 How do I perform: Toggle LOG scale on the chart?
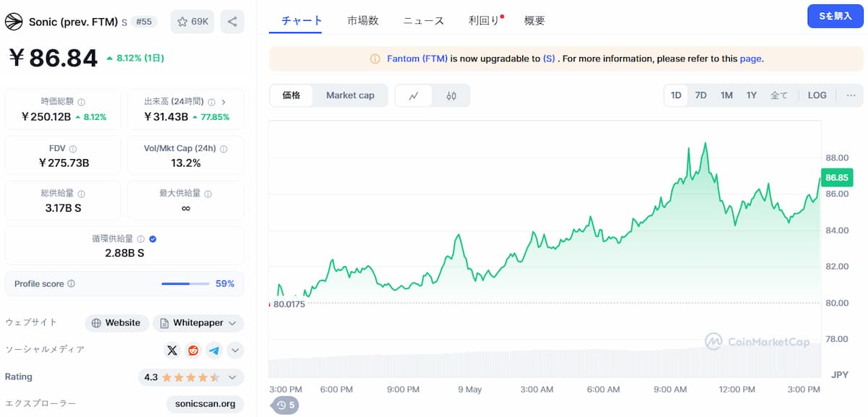click(817, 95)
